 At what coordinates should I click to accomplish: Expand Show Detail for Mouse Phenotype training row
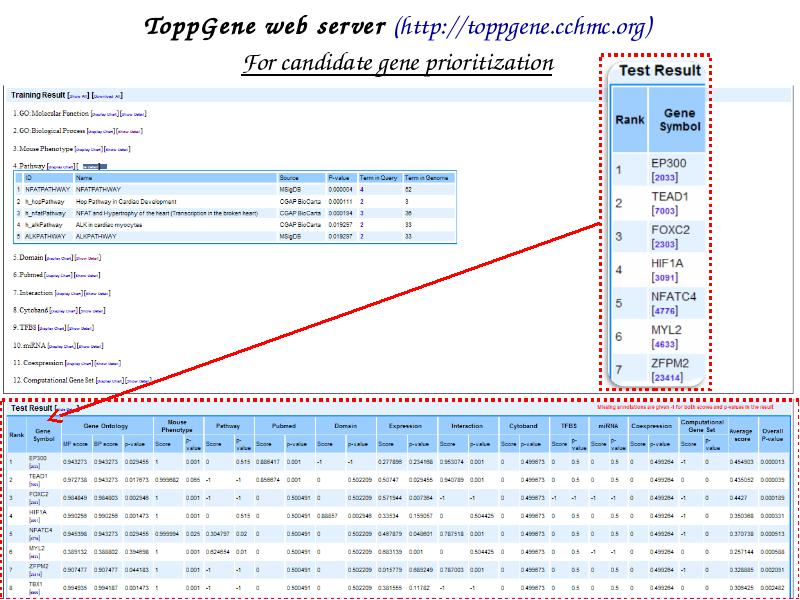pyautogui.click(x=117, y=149)
